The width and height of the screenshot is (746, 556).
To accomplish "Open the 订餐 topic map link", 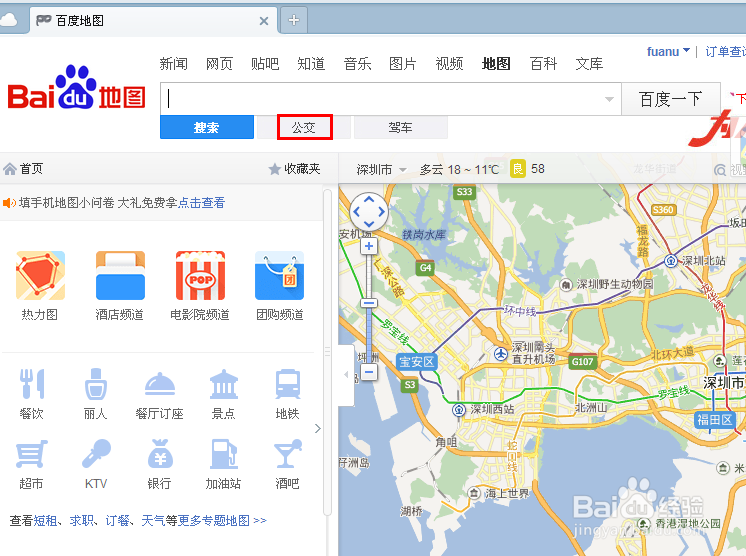I will coord(118,521).
